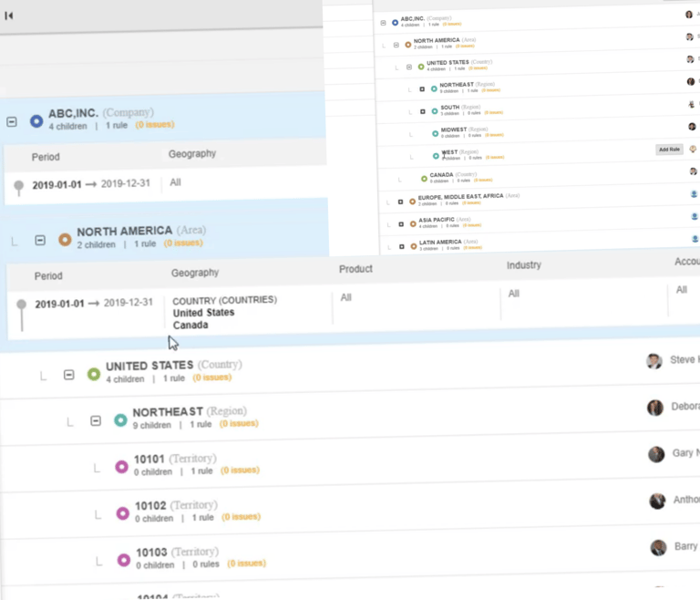Click ABC,INC. circle icon in small overview panel
700x600 pixels.
(x=395, y=22)
